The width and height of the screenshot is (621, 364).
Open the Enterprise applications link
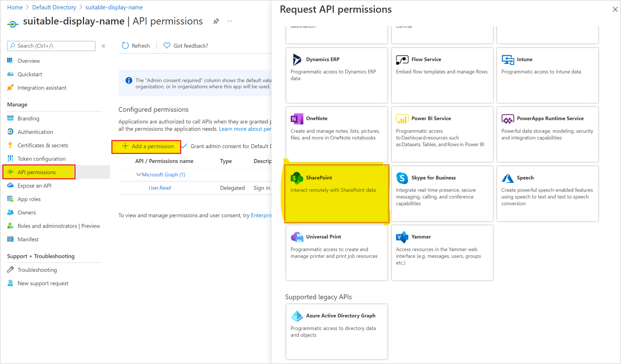coord(261,215)
